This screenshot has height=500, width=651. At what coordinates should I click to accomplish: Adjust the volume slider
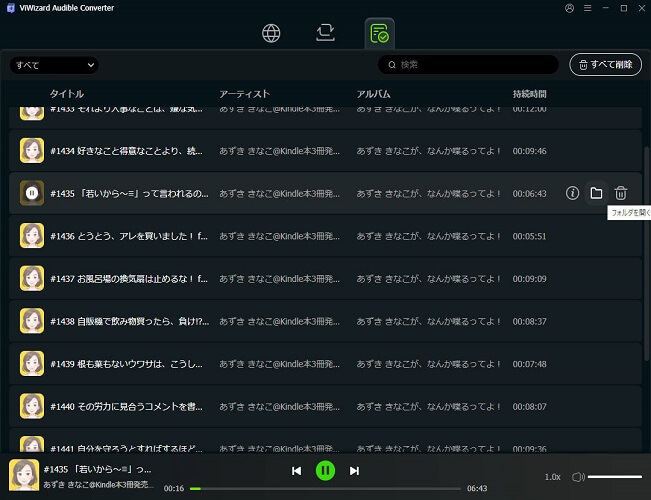coord(615,477)
